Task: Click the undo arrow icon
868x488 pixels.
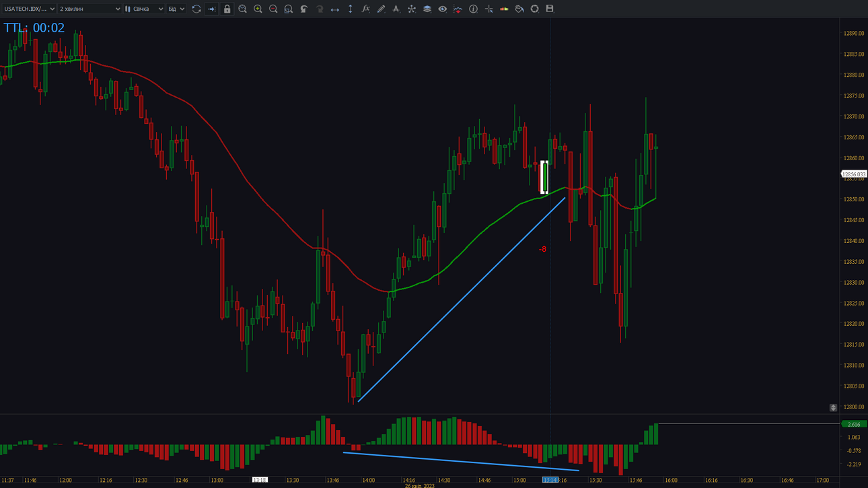Action: [x=304, y=9]
